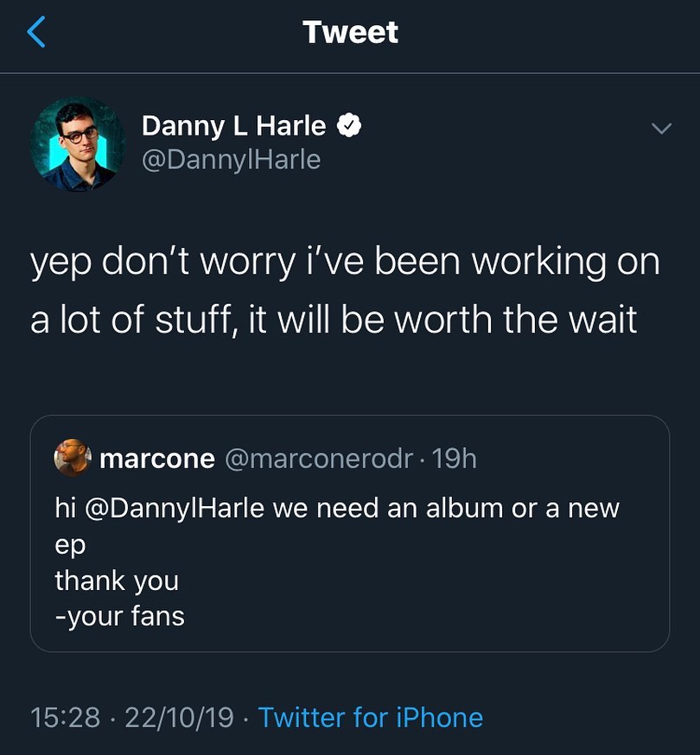Image resolution: width=700 pixels, height=755 pixels.
Task: Click the @DannylHarle handle under name
Action: pos(230,160)
